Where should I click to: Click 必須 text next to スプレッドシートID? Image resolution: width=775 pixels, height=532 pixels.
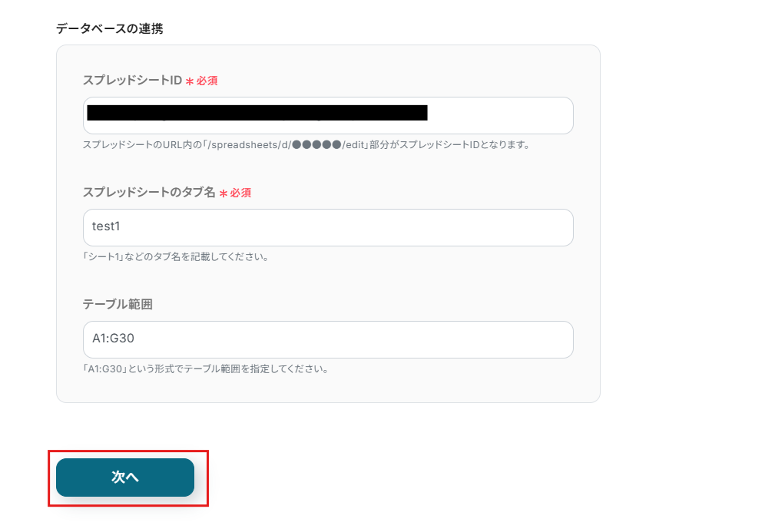tap(207, 81)
